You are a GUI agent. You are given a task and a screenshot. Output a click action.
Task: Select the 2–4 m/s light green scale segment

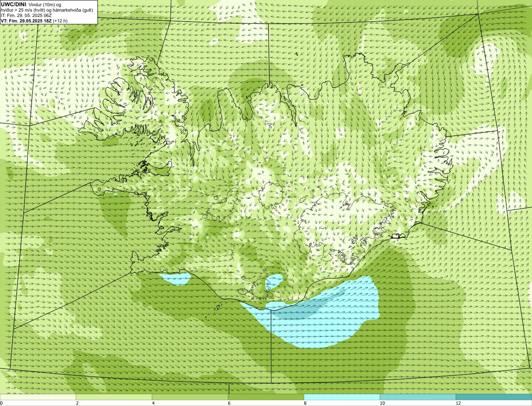(x=114, y=397)
